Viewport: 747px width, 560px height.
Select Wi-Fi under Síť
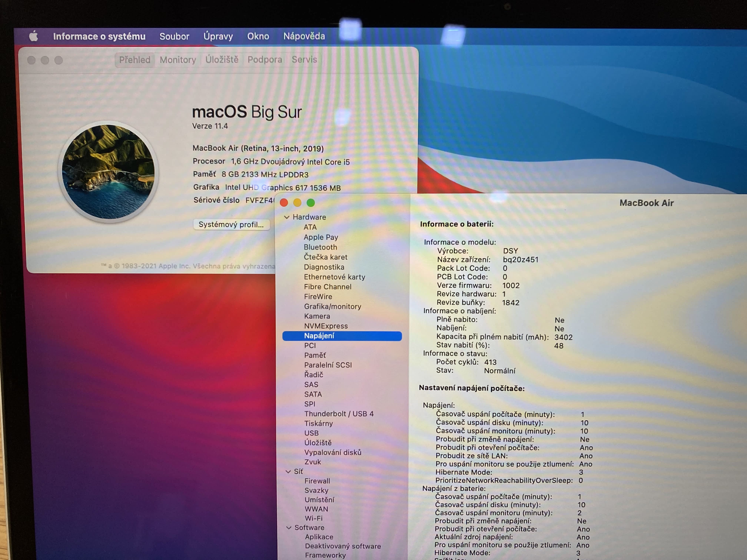[x=313, y=518]
